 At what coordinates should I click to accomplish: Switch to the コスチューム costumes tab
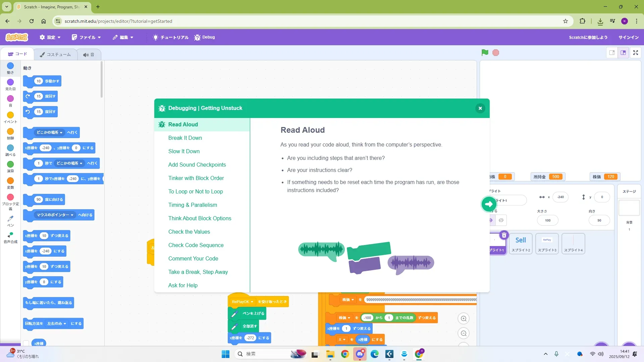point(55,54)
